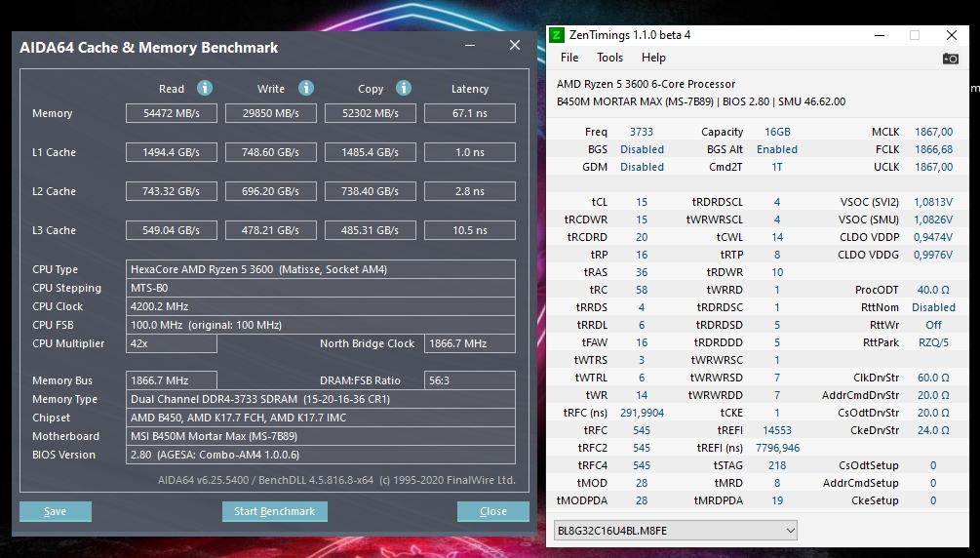The width and height of the screenshot is (980, 558).
Task: Click the tRAS value 36
Action: (642, 272)
